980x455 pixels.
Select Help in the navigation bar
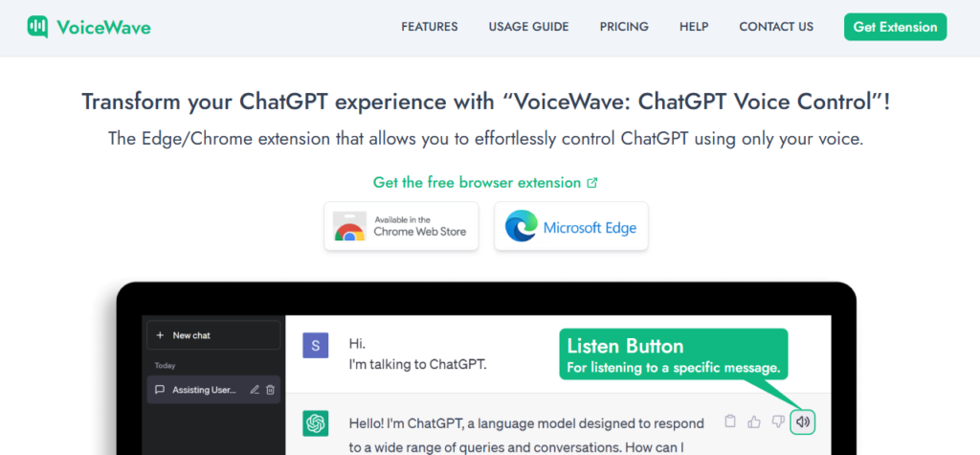[x=694, y=27]
